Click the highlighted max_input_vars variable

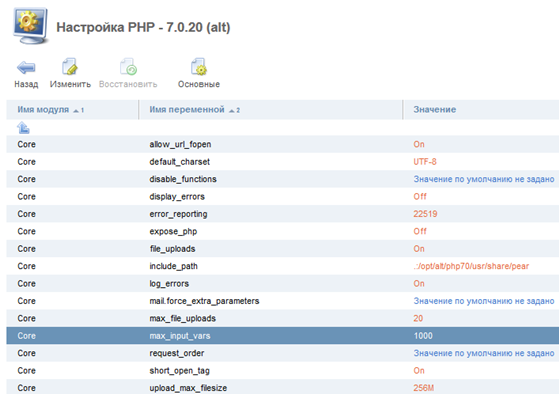(x=180, y=336)
